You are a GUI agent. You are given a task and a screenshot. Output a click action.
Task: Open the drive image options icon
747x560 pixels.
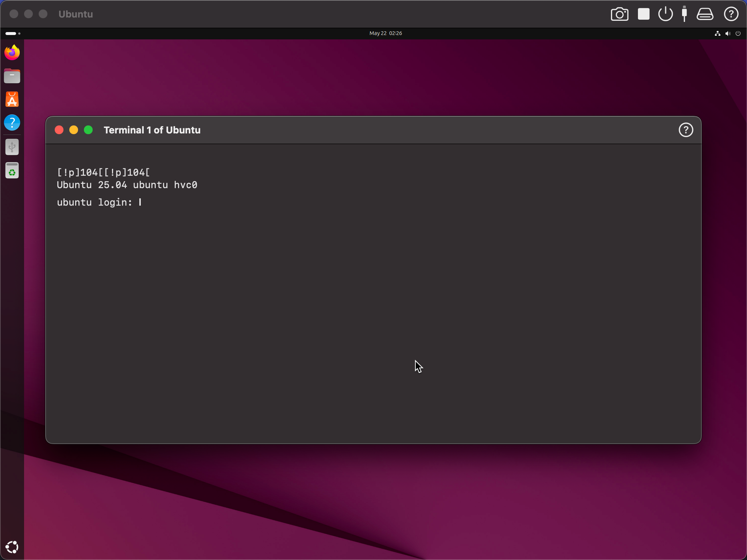pyautogui.click(x=705, y=14)
